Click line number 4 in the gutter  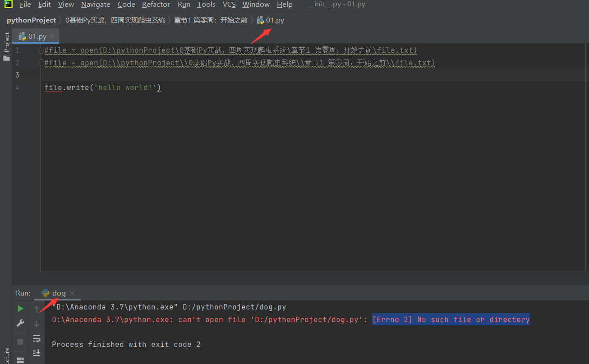click(x=17, y=87)
